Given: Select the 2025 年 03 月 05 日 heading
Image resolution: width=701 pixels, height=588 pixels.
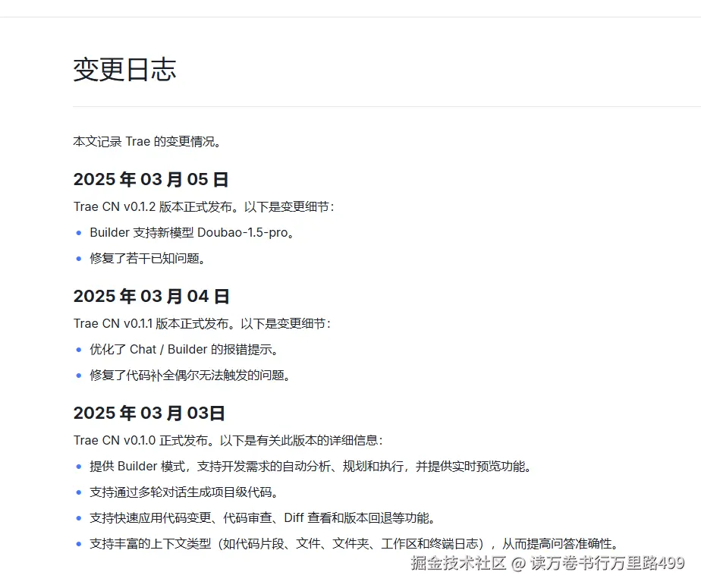Looking at the screenshot, I should click(x=150, y=179).
